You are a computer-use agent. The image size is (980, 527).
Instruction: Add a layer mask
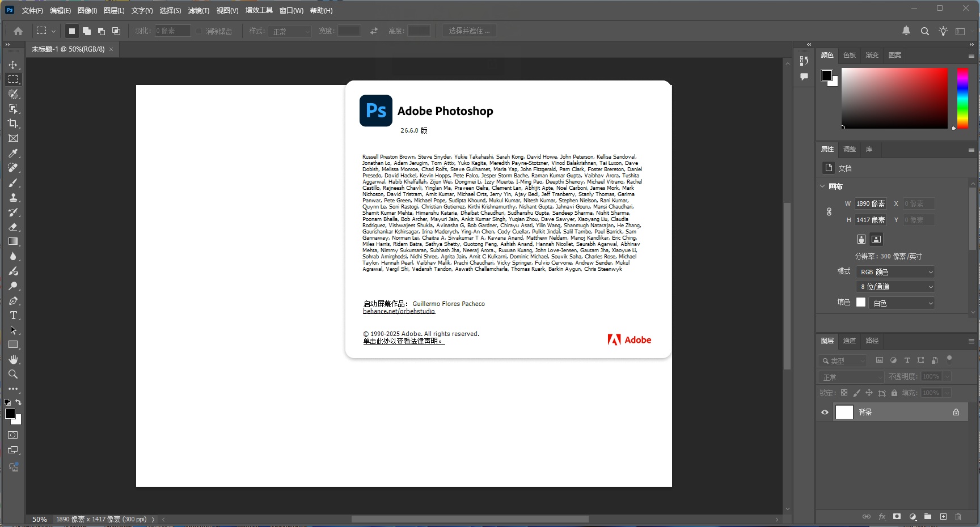click(897, 516)
